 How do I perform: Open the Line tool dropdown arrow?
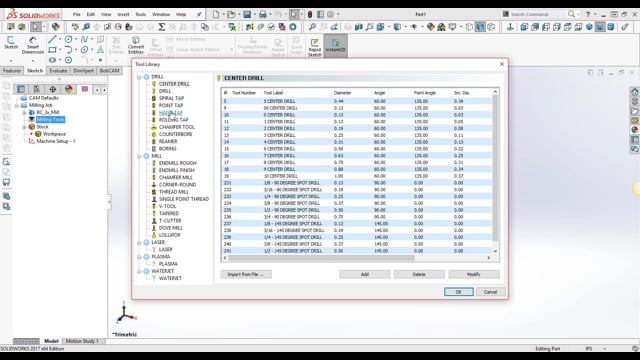point(60,39)
